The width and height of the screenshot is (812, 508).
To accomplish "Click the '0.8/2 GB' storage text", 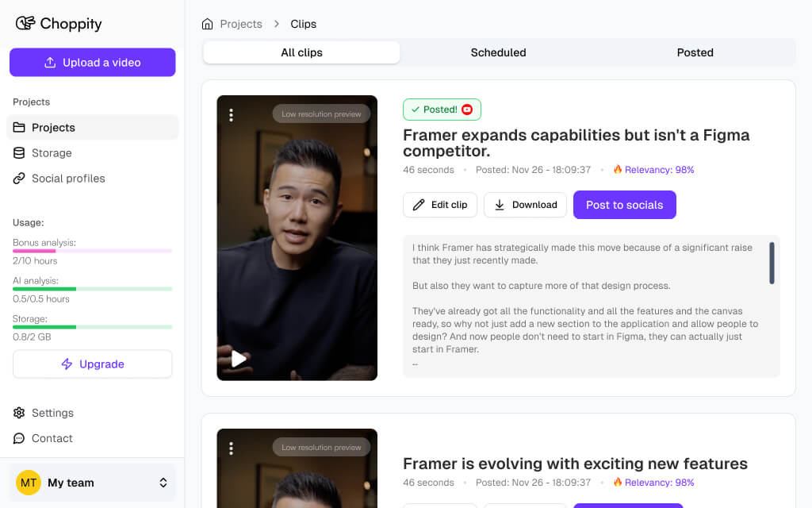I will pos(32,337).
